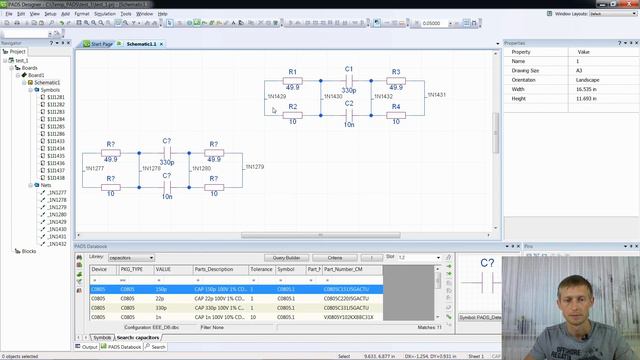Open the File menu
The height and width of the screenshot is (360, 640).
(x=9, y=14)
